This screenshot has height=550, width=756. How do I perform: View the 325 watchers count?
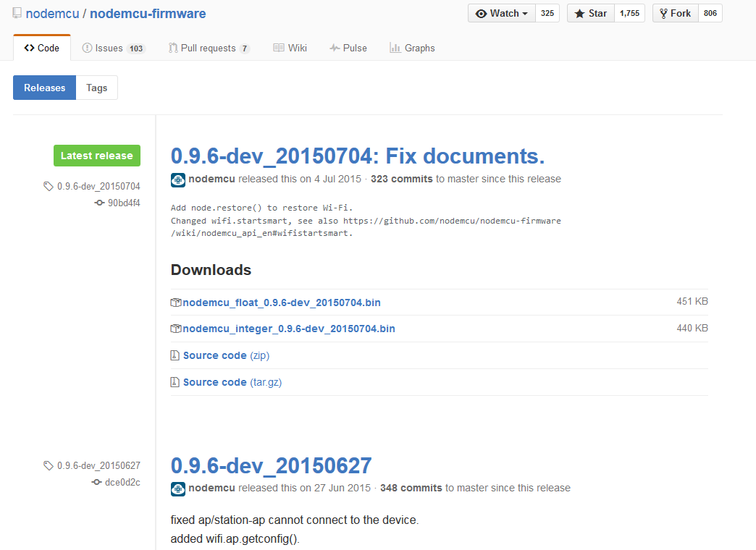547,13
